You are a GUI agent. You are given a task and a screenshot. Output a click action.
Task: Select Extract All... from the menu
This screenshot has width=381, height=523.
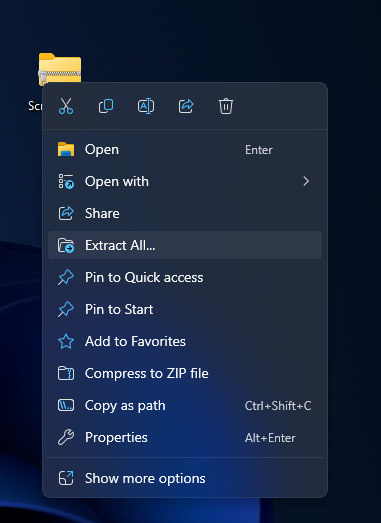[x=185, y=245]
